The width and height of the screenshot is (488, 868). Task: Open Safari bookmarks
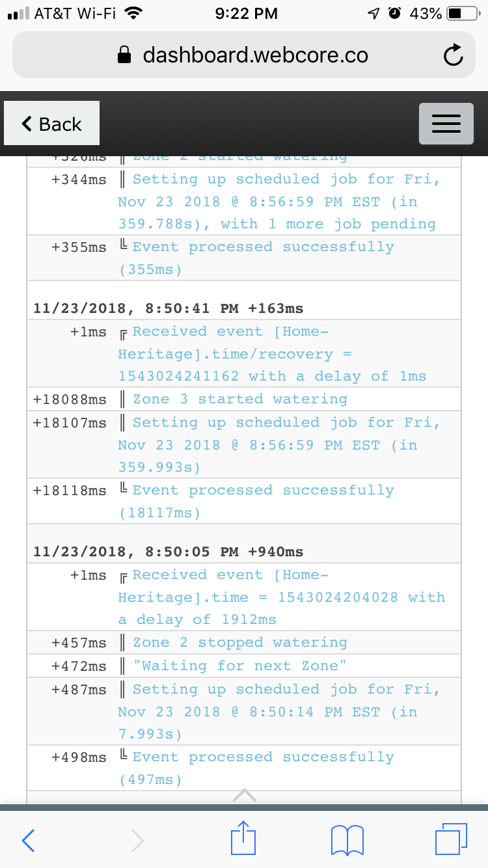(x=347, y=840)
